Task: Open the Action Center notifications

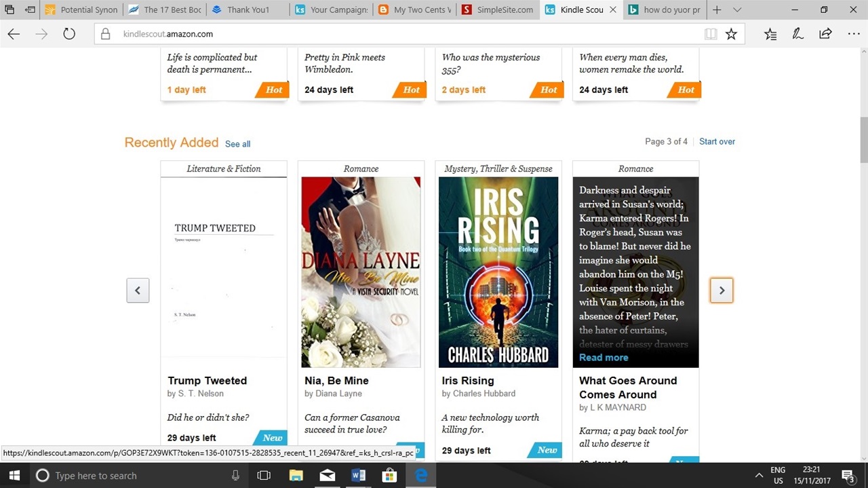Action: coord(848,476)
